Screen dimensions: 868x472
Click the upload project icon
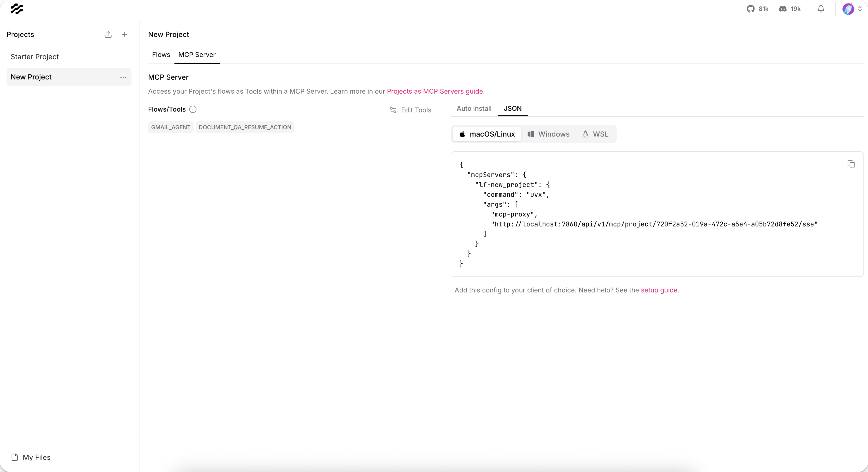pos(108,34)
